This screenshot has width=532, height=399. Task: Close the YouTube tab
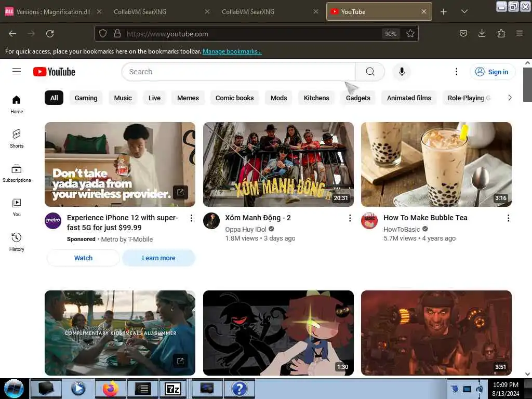point(424,11)
